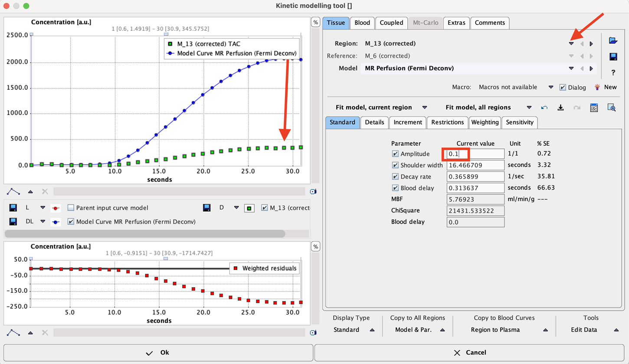This screenshot has height=364, width=629.
Task: Go to next region with right arrow
Action: [x=591, y=44]
